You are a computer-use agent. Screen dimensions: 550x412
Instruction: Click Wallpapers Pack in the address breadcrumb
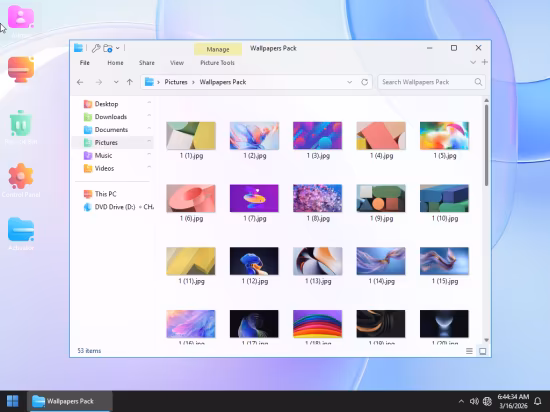point(223,82)
